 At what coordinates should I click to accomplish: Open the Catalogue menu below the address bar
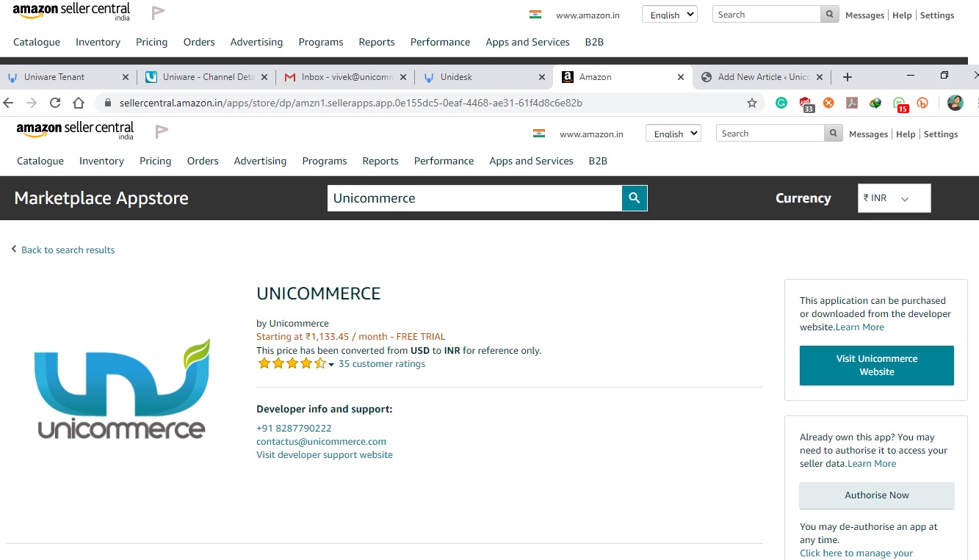click(40, 161)
